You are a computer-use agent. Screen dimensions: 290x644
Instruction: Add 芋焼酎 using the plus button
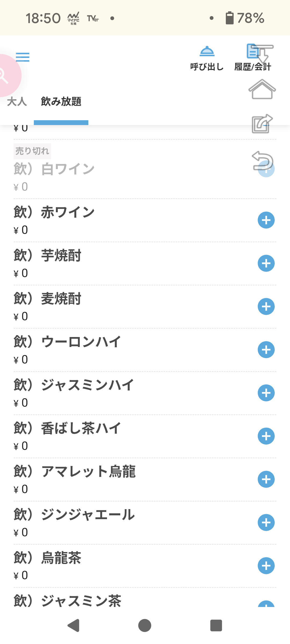(x=266, y=264)
